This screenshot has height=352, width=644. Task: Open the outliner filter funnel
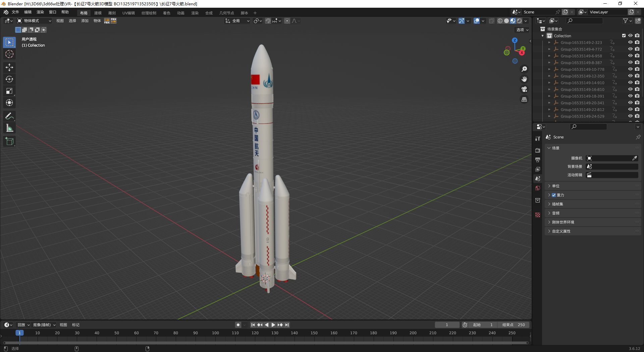pos(626,21)
